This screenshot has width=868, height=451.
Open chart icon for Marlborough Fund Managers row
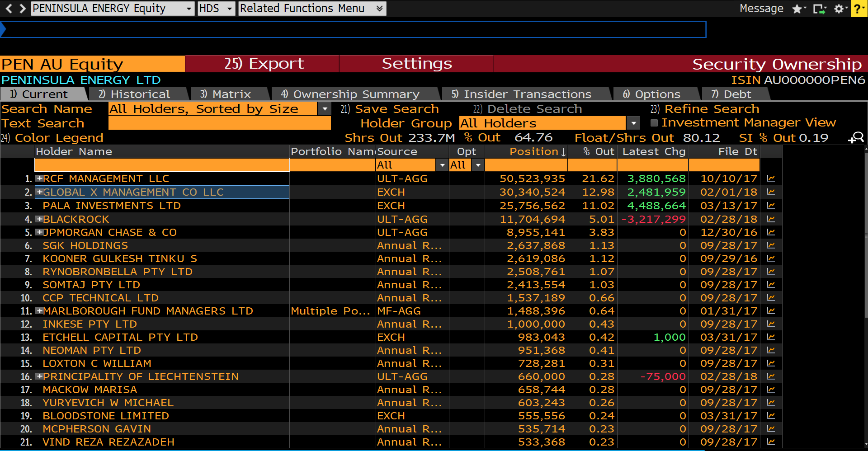(x=771, y=311)
